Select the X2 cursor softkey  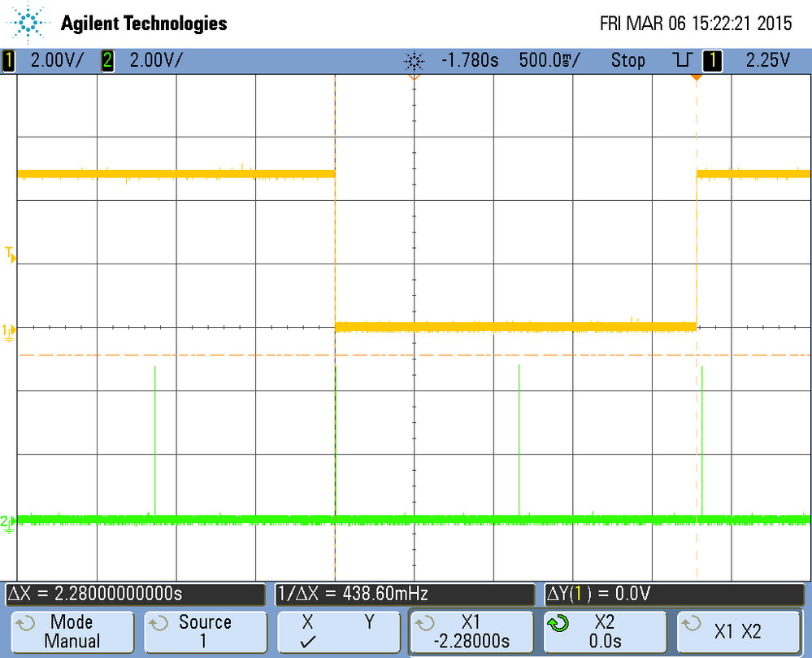point(605,631)
